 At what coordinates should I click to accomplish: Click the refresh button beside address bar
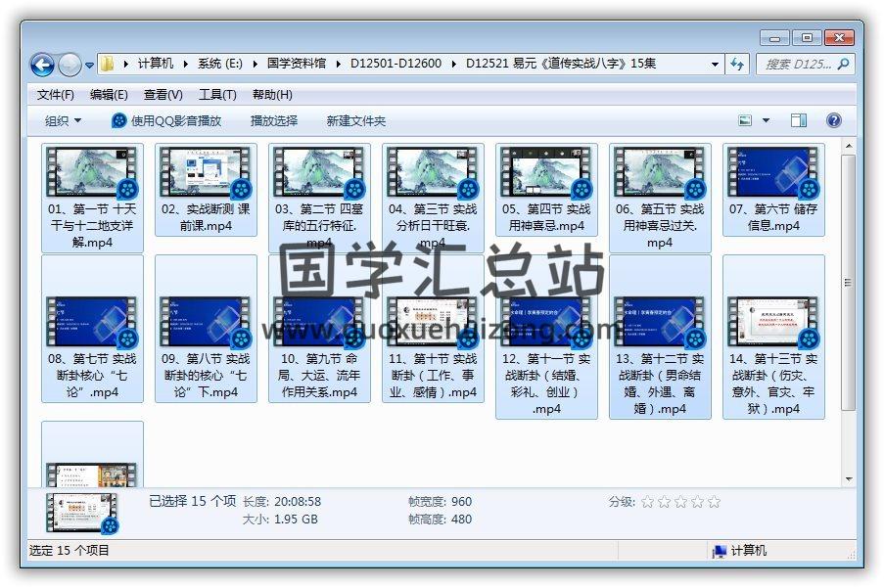click(x=737, y=64)
